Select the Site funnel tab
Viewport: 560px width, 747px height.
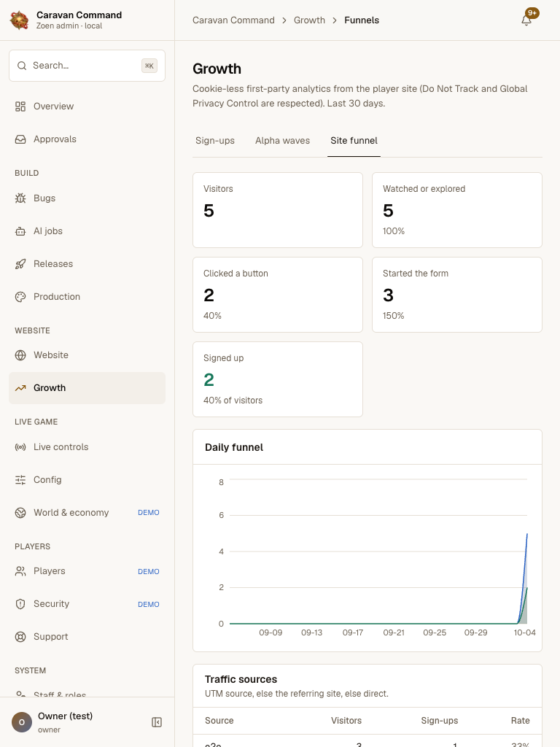354,141
